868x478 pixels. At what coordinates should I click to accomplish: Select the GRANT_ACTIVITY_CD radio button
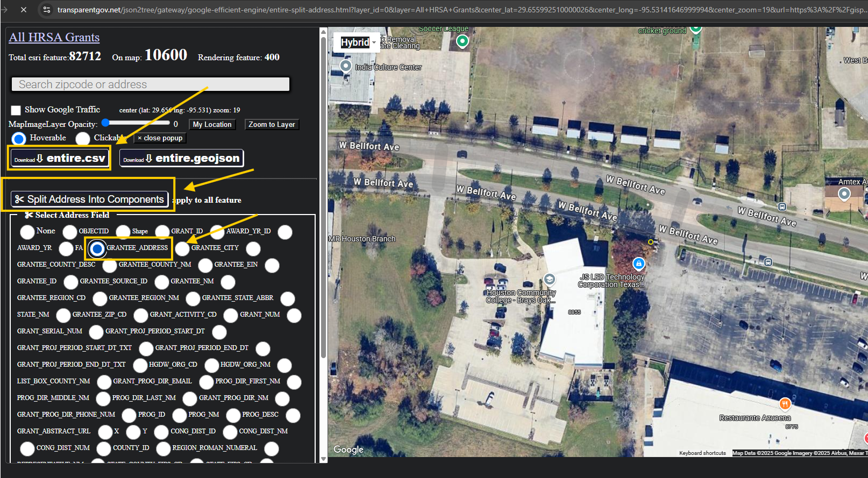(x=141, y=316)
